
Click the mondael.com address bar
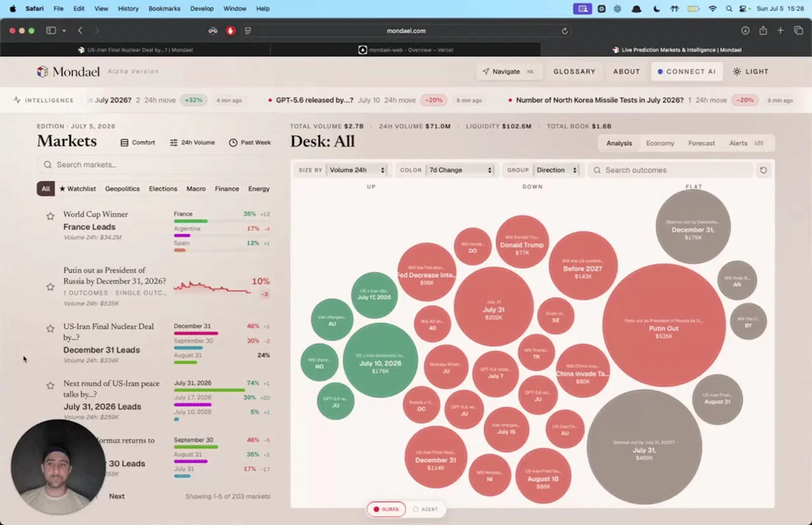click(x=406, y=31)
